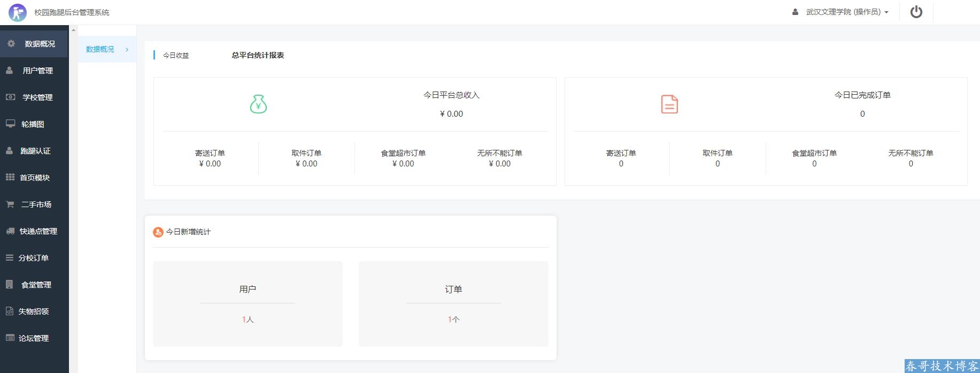This screenshot has height=373, width=980.
Task: Click the building icon beside 食堂管理
Action: click(10, 284)
